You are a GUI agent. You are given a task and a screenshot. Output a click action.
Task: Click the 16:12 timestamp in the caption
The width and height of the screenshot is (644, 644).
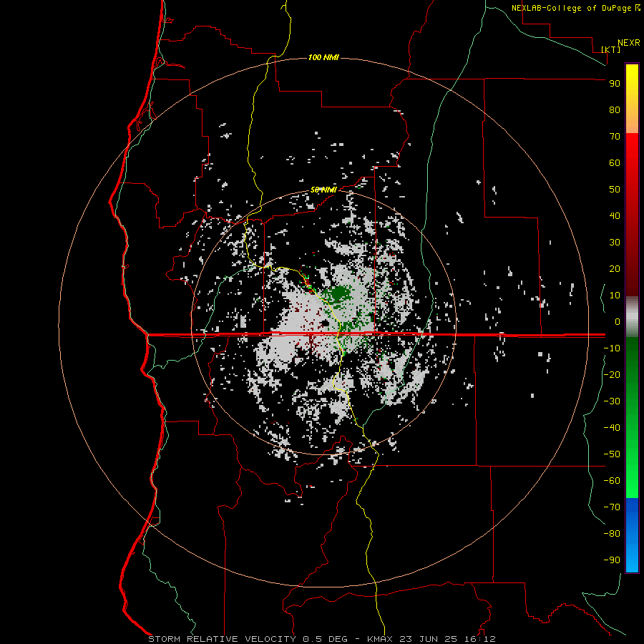pyautogui.click(x=479, y=639)
